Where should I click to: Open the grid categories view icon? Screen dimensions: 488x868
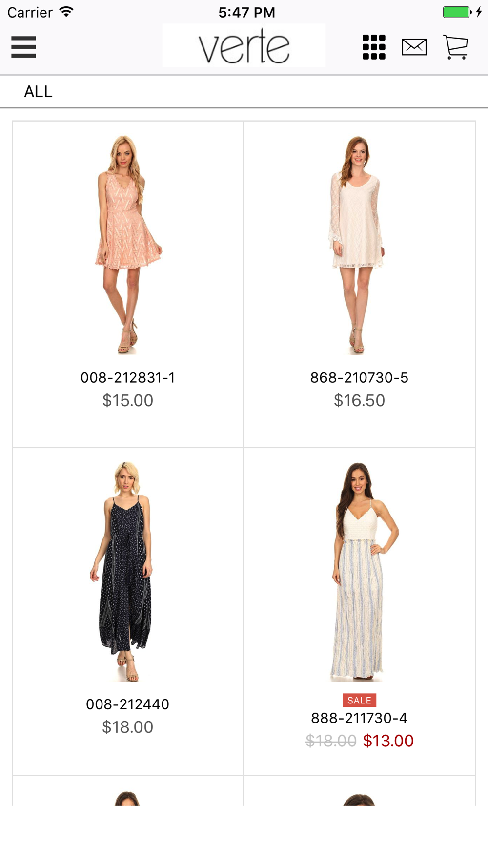(x=374, y=47)
